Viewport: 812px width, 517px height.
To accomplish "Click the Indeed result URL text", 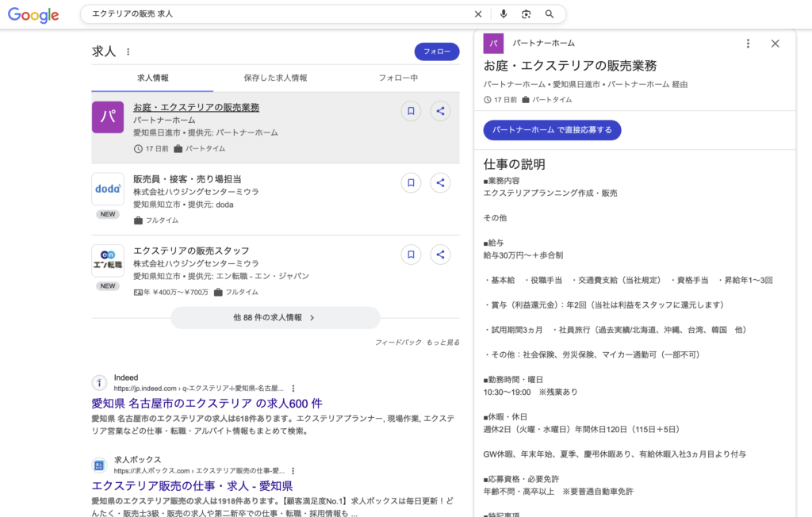I will (x=199, y=389).
